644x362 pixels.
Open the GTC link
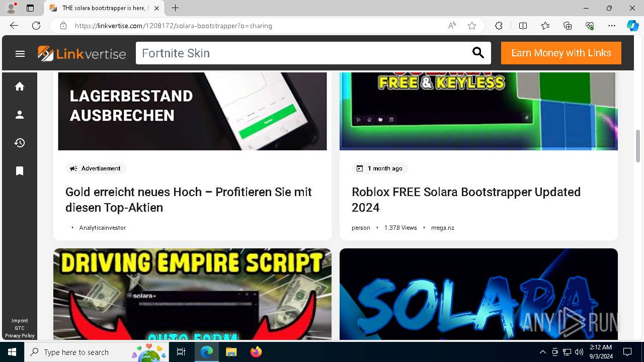[x=20, y=328]
